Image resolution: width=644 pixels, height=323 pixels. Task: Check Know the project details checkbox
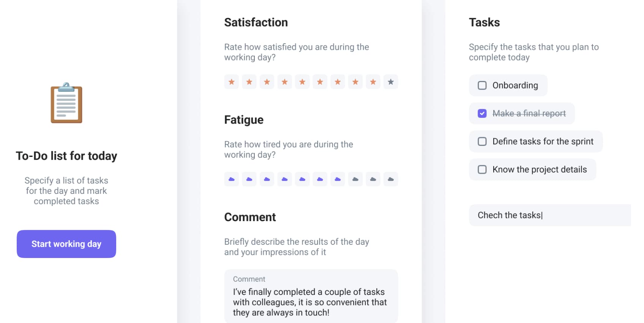pyautogui.click(x=482, y=169)
